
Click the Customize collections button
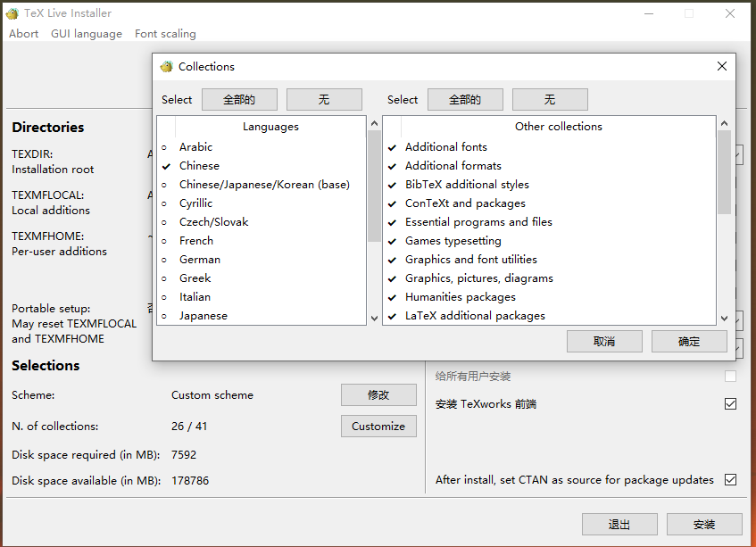click(379, 427)
